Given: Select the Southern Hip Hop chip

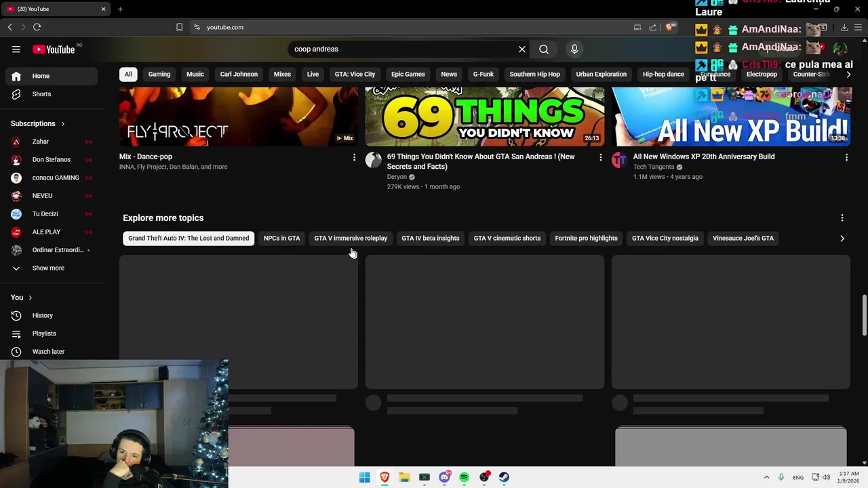Looking at the screenshot, I should (535, 74).
